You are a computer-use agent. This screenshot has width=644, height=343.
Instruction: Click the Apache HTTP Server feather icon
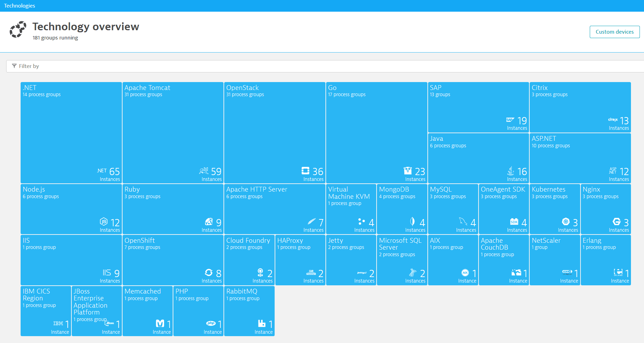click(312, 221)
